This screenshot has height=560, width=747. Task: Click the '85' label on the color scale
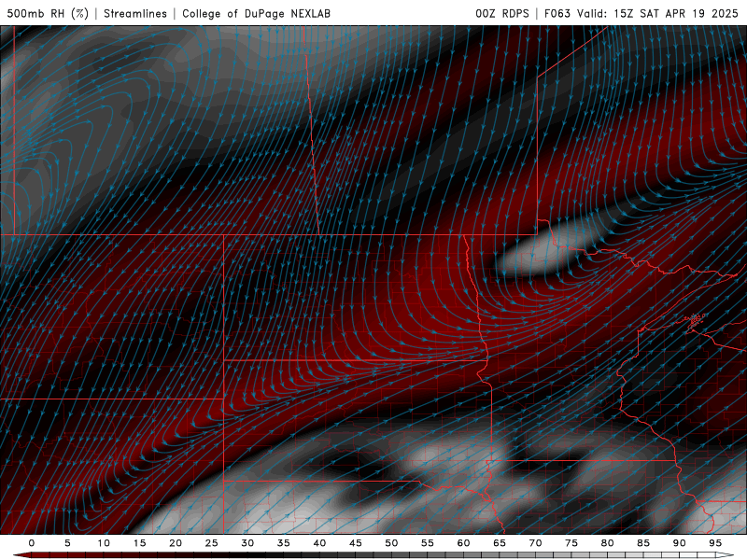(643, 543)
